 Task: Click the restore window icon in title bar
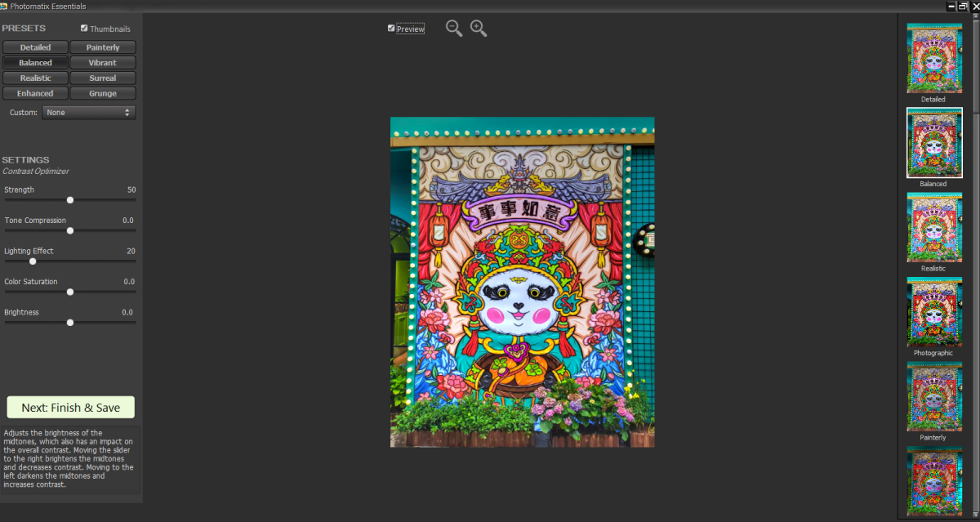click(x=963, y=6)
